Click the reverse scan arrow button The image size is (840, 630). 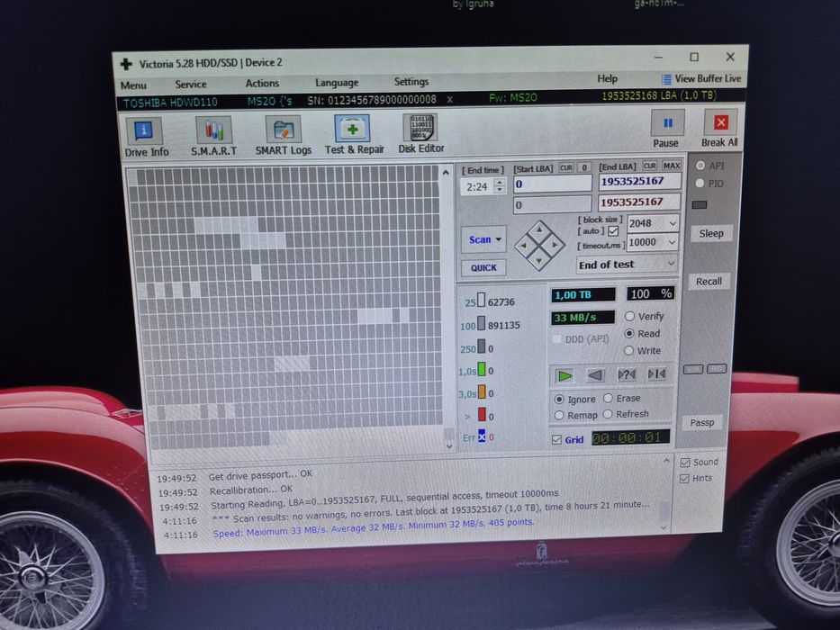pos(595,375)
